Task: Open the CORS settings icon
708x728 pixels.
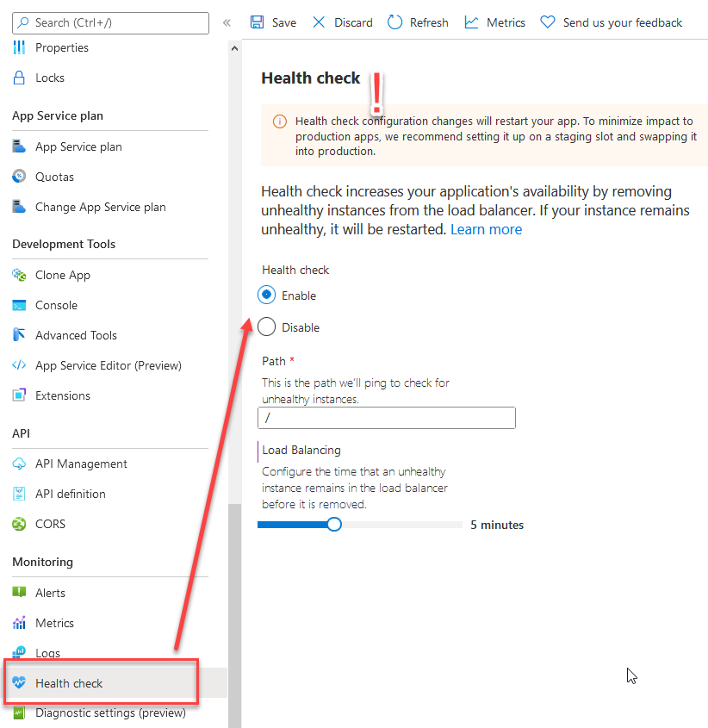Action: 21,524
